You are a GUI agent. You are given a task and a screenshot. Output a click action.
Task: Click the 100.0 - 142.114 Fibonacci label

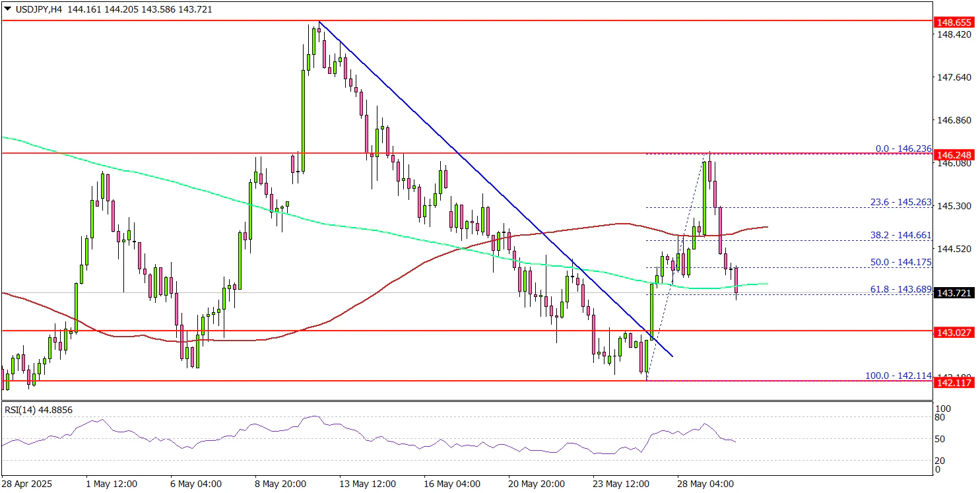[898, 376]
